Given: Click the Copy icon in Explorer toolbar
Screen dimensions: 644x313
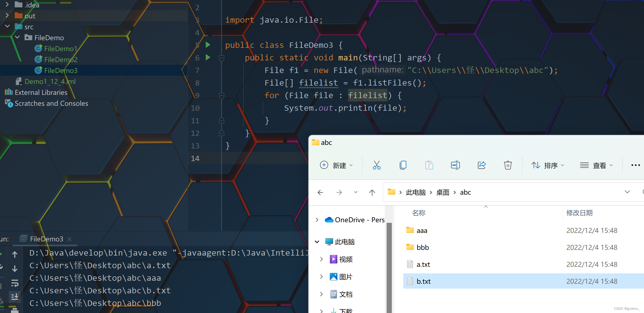Looking at the screenshot, I should pyautogui.click(x=403, y=165).
